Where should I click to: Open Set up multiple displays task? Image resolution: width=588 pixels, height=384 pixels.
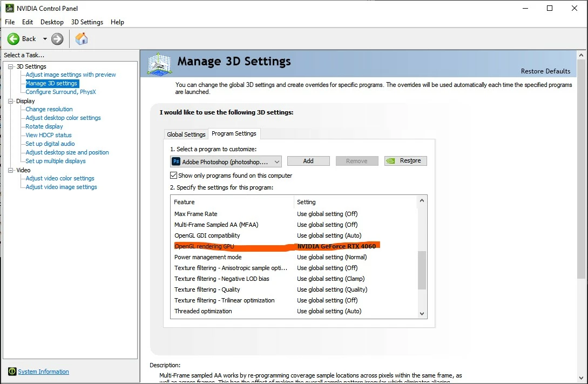point(56,161)
